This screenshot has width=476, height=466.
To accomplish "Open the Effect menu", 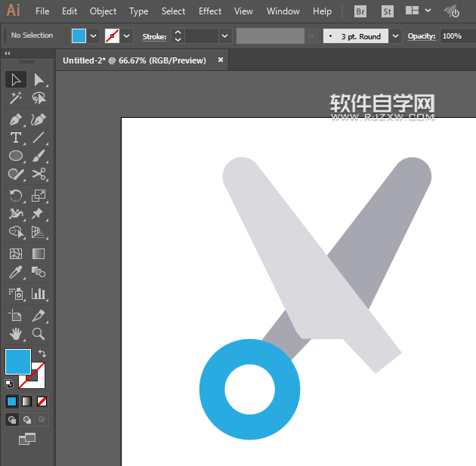I will (x=210, y=11).
